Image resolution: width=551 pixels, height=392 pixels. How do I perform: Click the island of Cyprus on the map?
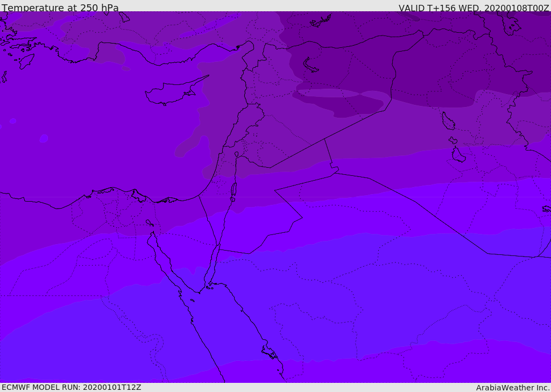(x=176, y=91)
